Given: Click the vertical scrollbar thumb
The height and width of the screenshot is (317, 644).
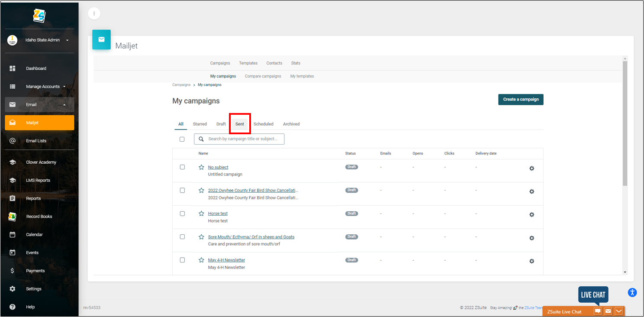Looking at the screenshot, I should [x=625, y=123].
